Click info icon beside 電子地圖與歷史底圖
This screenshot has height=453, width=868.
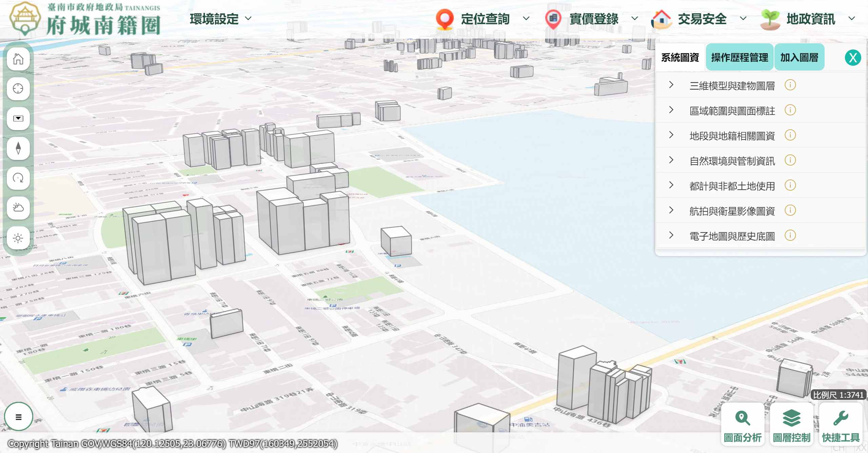(790, 235)
